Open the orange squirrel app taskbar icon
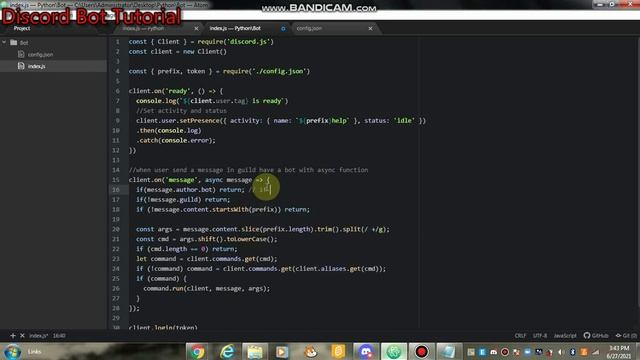The height and width of the screenshot is (360, 640). point(311,351)
